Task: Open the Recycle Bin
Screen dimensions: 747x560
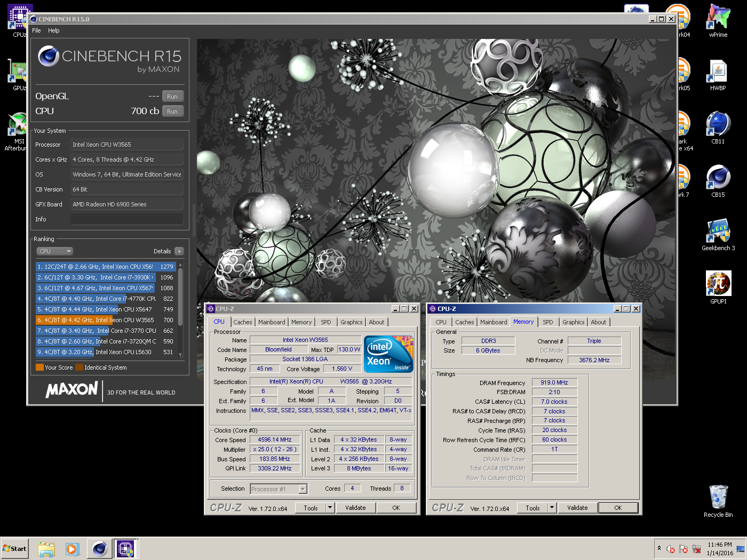Action: pyautogui.click(x=718, y=501)
